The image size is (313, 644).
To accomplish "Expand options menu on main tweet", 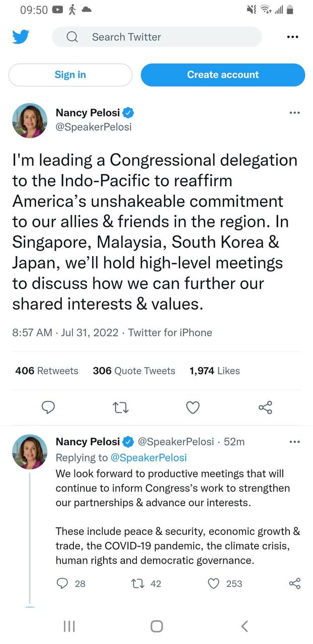I will pyautogui.click(x=295, y=113).
